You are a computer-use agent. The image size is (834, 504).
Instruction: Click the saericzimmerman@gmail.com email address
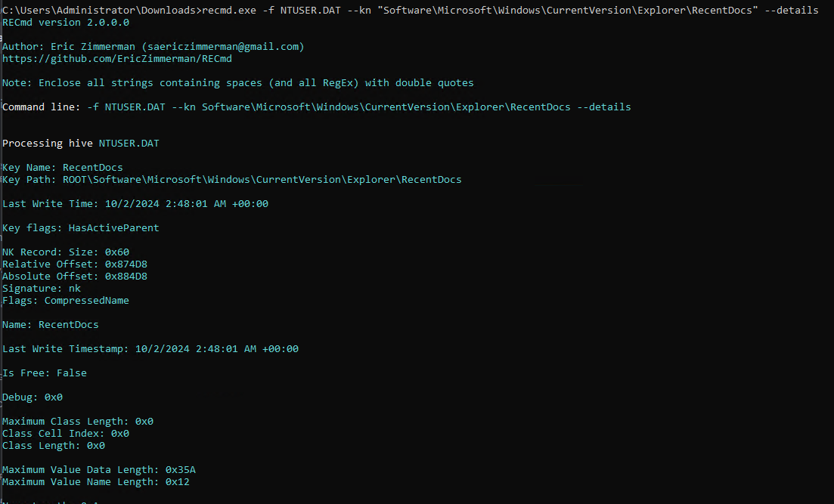[x=223, y=47]
